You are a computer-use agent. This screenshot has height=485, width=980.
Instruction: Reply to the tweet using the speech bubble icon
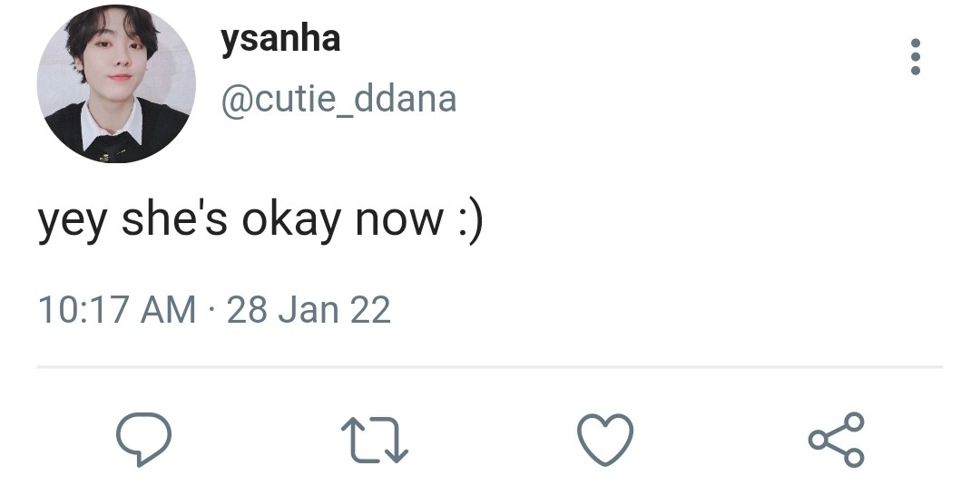coord(143,439)
